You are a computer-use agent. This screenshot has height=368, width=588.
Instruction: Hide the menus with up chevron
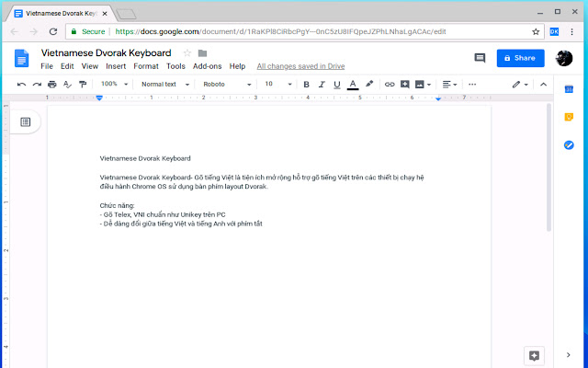point(543,85)
